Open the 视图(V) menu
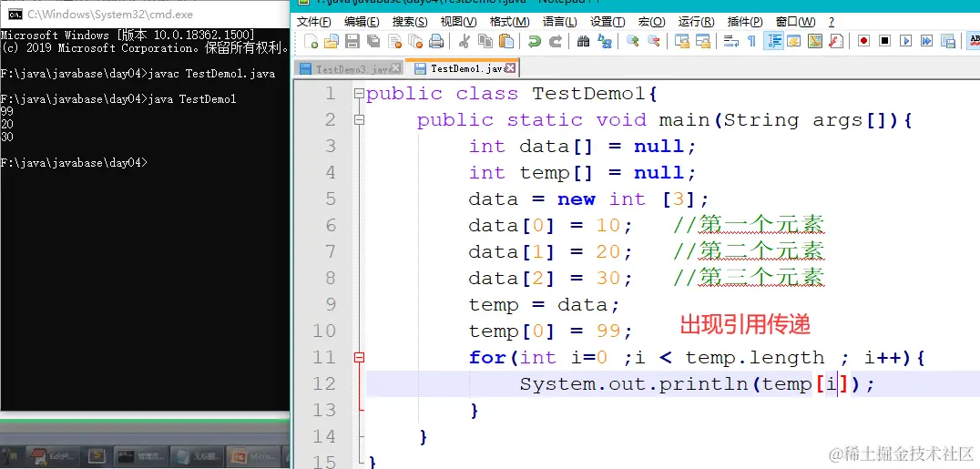This screenshot has width=980, height=469. (458, 22)
